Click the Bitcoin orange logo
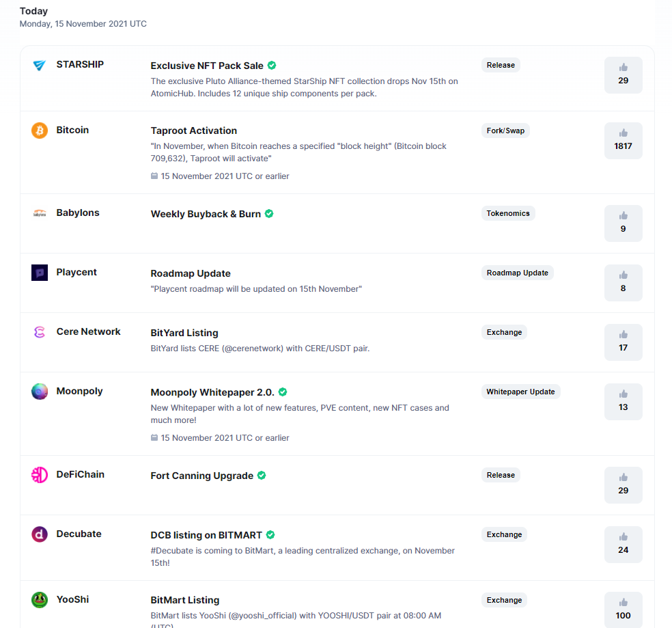 point(40,131)
